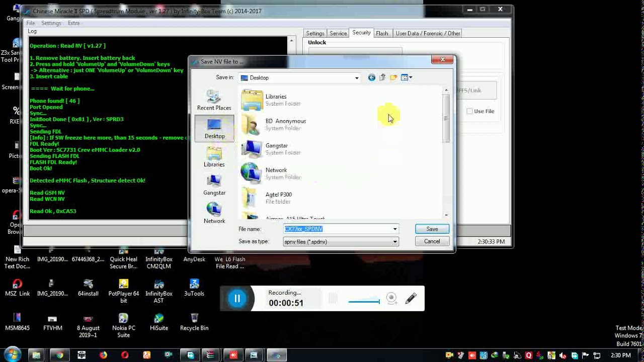
Task: Open the pen annotation tool in recorder
Action: click(411, 299)
